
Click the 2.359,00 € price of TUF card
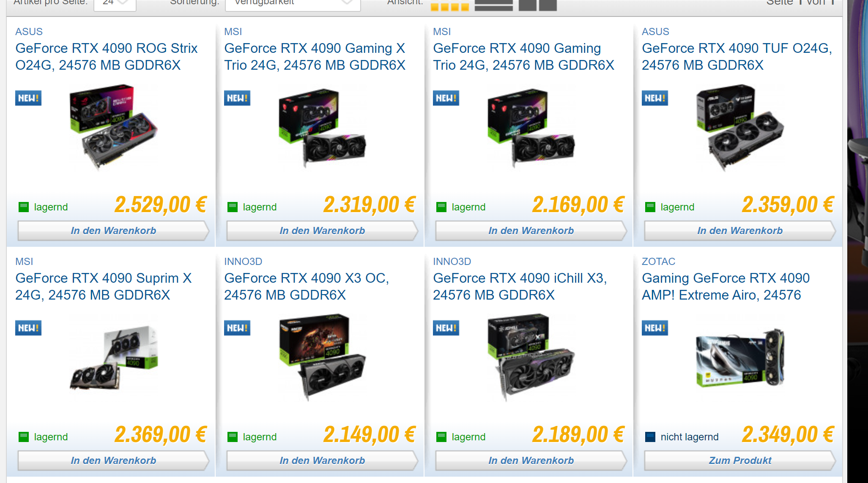(788, 205)
